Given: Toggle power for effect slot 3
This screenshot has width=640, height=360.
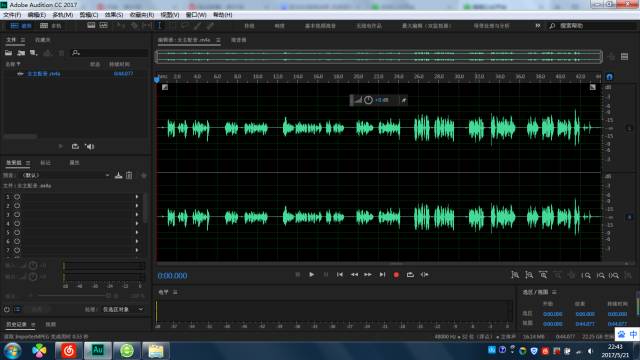Looking at the screenshot, I should click(x=17, y=215).
